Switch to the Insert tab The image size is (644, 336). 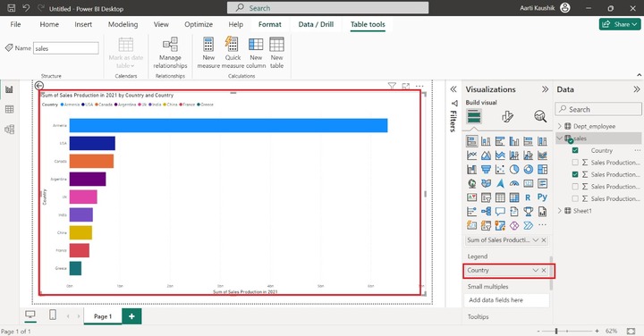tap(83, 24)
